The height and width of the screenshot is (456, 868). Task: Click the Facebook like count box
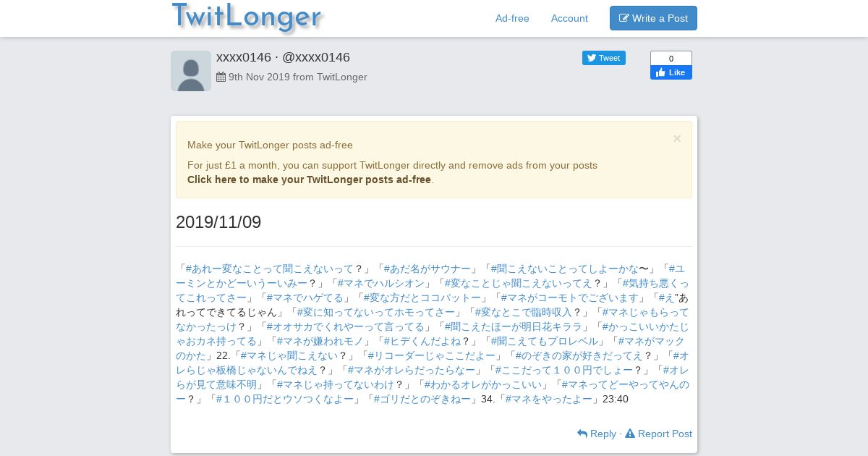tap(671, 58)
